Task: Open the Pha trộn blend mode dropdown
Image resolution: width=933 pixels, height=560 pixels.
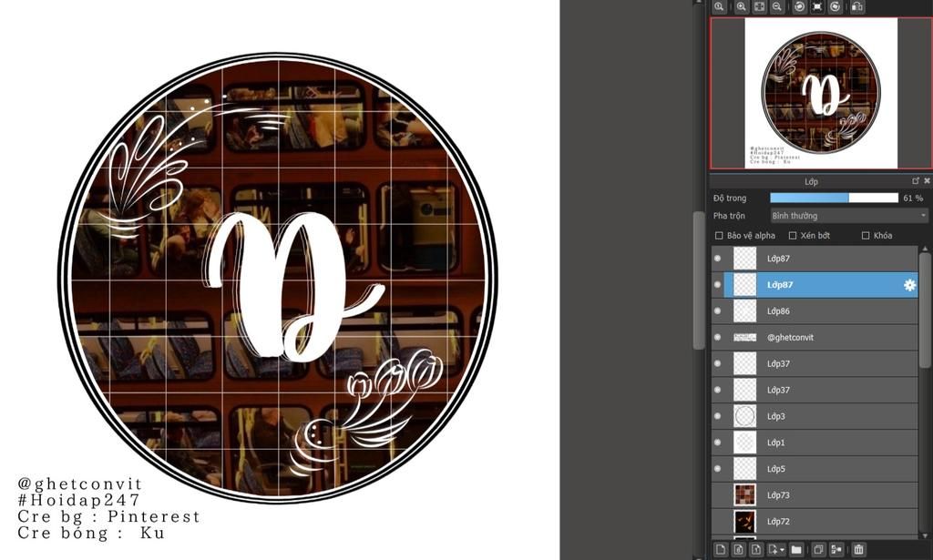Action: pos(849,216)
